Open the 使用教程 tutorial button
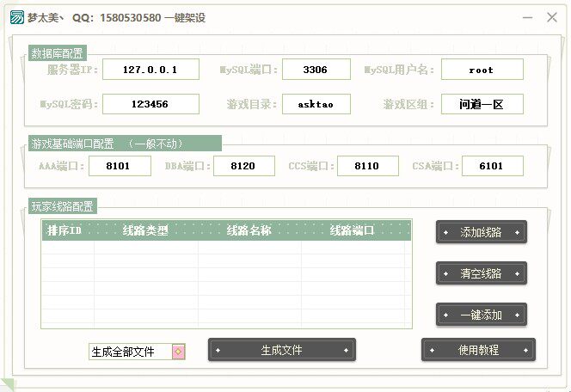Viewport: 571px width, 392px height. tap(478, 350)
